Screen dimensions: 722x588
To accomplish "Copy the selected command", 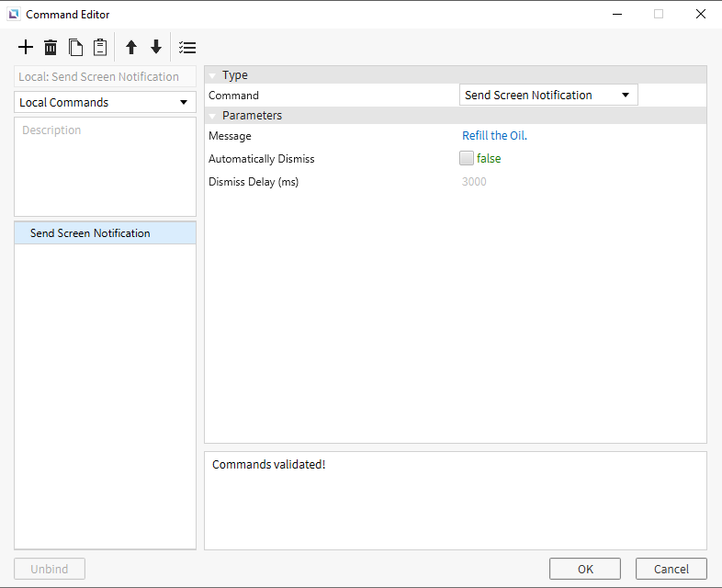I will (75, 47).
